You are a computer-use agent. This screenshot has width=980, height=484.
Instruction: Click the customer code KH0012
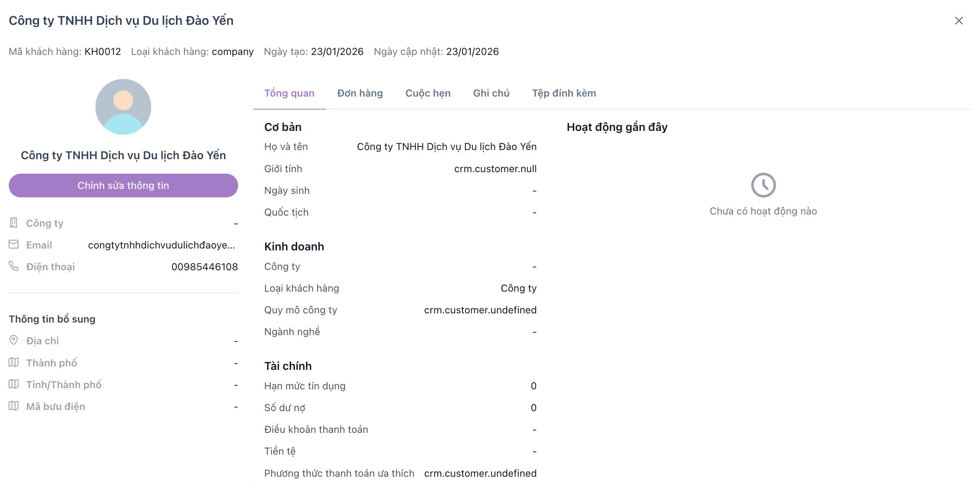(103, 52)
